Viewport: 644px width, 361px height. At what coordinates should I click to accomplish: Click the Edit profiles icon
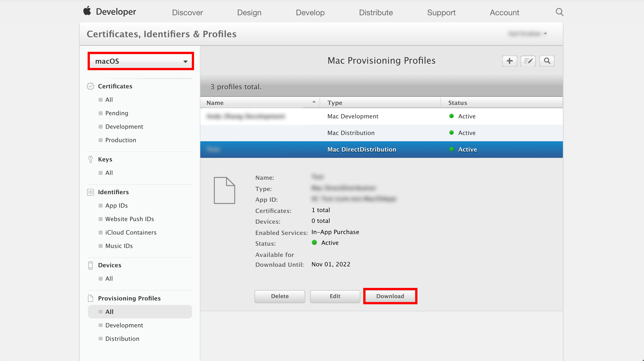(528, 61)
